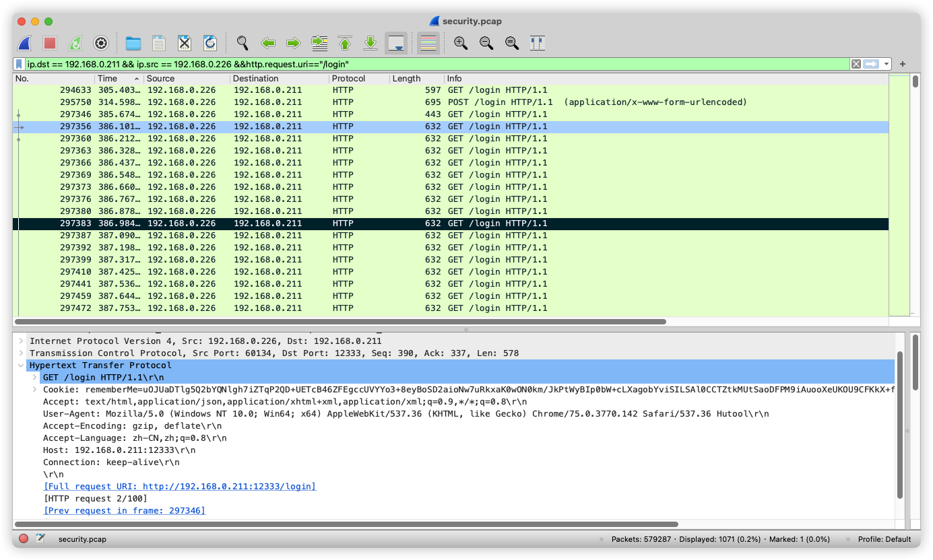Add a display filter button
933x560 pixels.
point(903,64)
